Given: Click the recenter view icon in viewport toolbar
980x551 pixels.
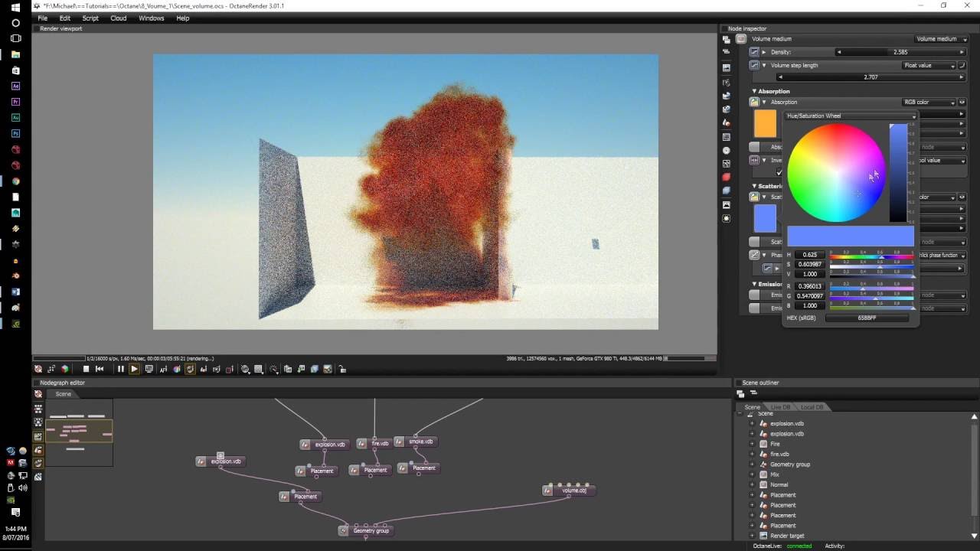Looking at the screenshot, I should (38, 369).
